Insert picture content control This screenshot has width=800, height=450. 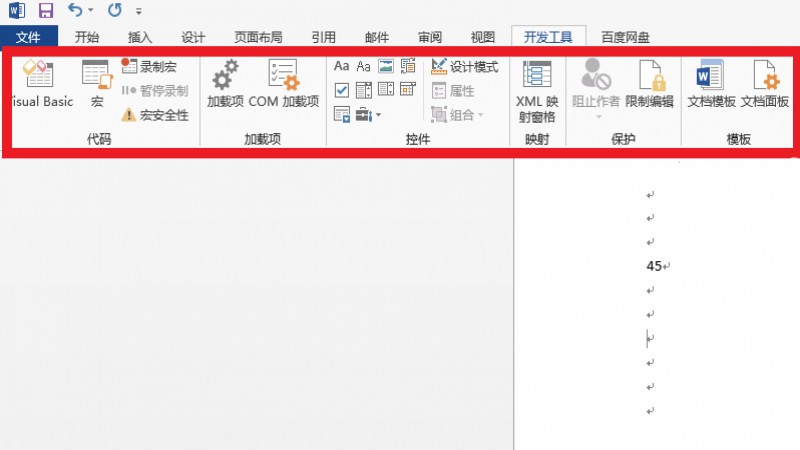click(385, 67)
